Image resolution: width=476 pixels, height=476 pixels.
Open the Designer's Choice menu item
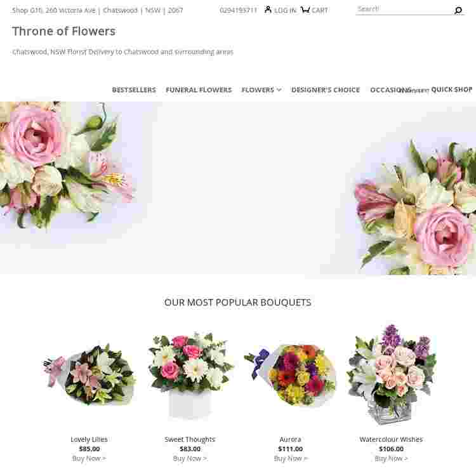pyautogui.click(x=326, y=90)
